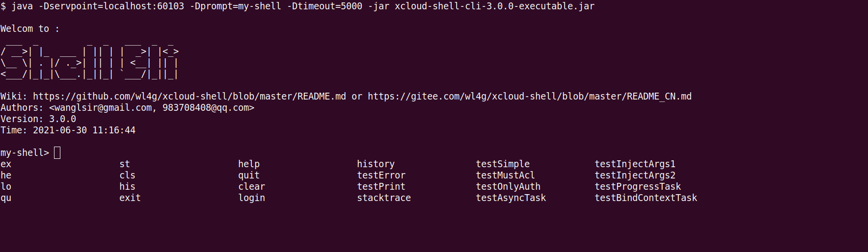The width and height of the screenshot is (868, 252).
Task: Select the 'testProgressTask' command suggestion
Action: (x=638, y=187)
